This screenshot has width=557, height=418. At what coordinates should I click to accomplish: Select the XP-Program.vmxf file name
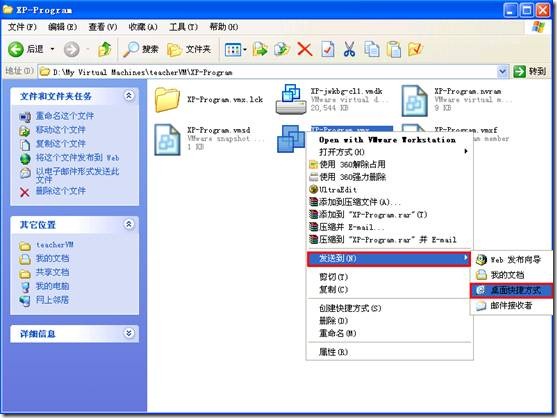(466, 130)
